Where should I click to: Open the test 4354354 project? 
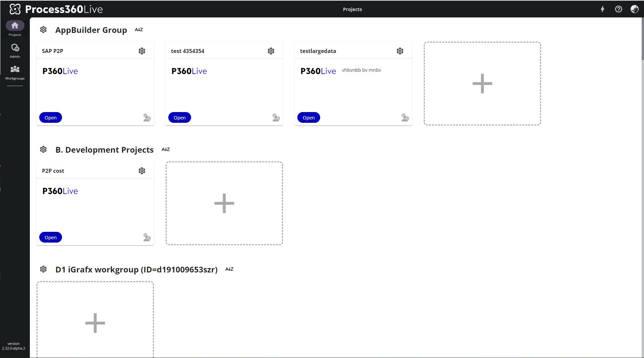180,117
